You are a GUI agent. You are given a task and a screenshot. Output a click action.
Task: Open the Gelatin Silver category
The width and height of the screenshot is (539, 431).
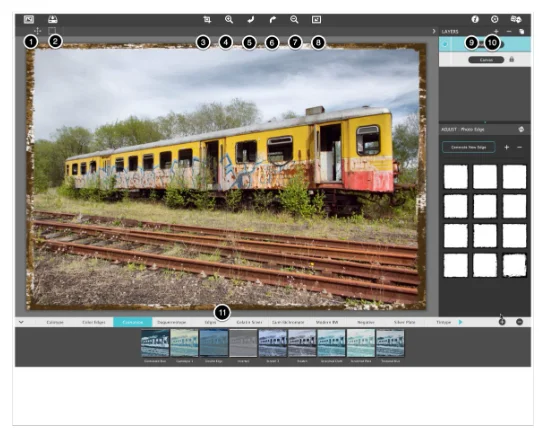[x=249, y=322]
